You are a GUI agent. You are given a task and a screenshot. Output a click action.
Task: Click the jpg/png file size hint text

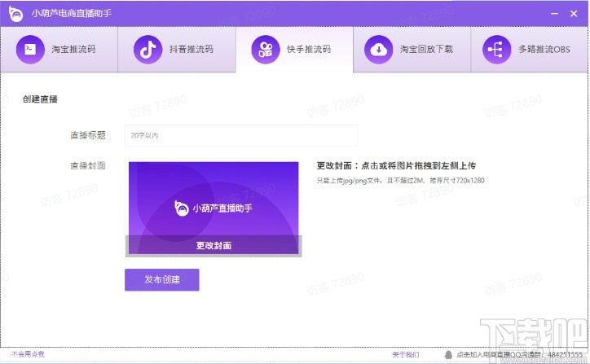pos(400,181)
